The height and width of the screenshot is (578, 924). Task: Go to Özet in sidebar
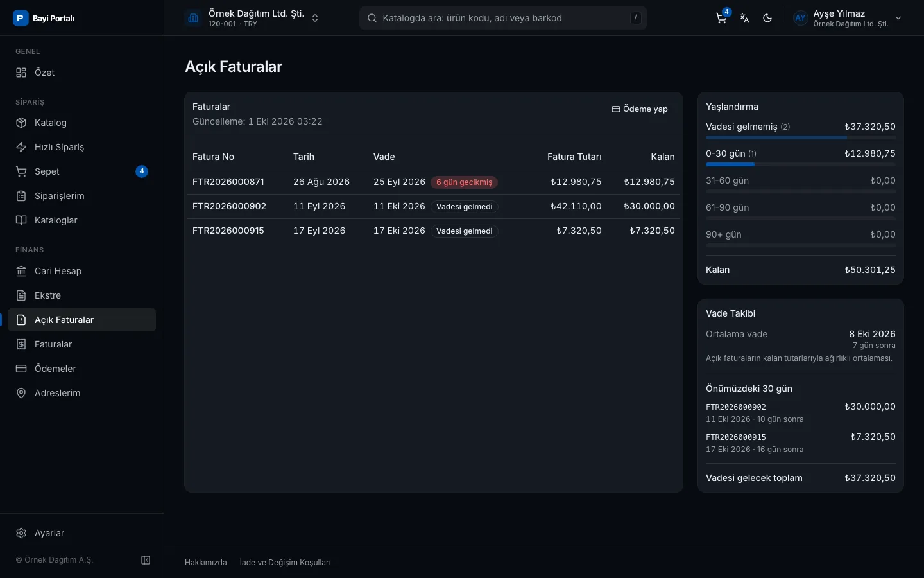tap(81, 73)
